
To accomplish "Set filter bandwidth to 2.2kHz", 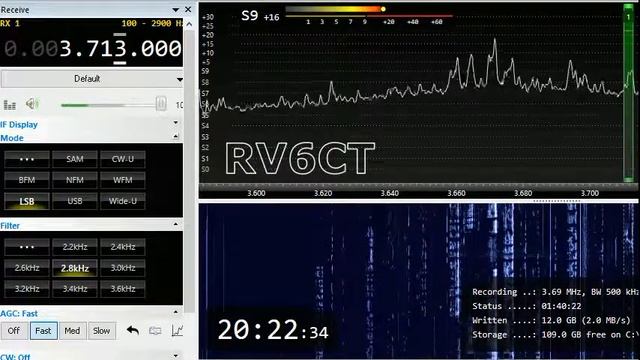I will [x=75, y=247].
